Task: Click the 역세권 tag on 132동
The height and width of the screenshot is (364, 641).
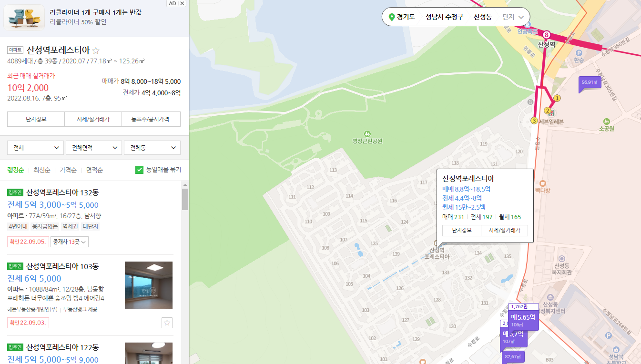Action: coord(71,227)
